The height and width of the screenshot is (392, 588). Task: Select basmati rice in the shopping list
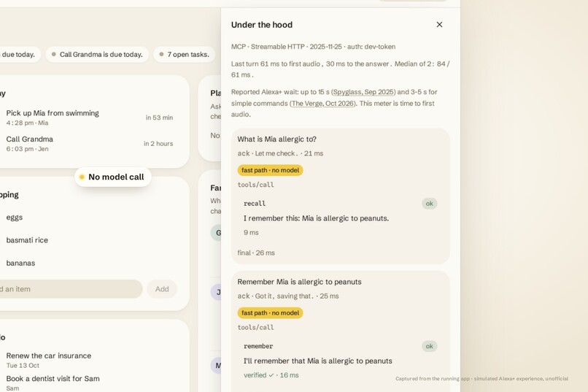[27, 240]
